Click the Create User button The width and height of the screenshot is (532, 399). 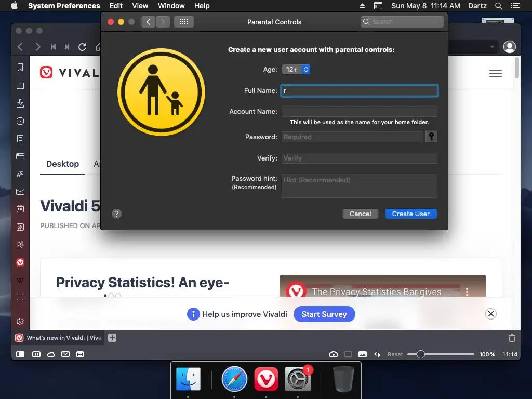[x=411, y=214]
